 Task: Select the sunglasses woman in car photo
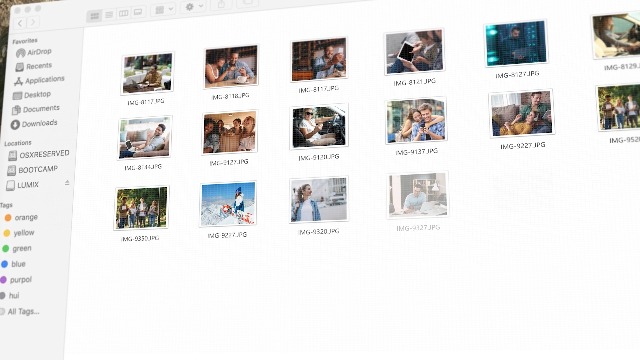click(x=319, y=127)
